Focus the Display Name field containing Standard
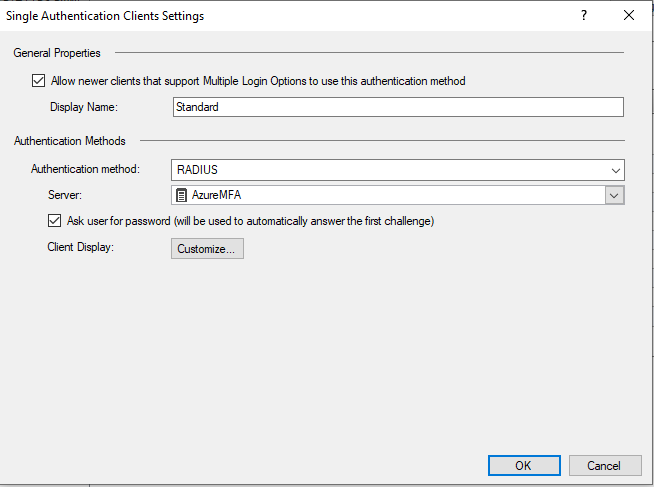 [397, 107]
